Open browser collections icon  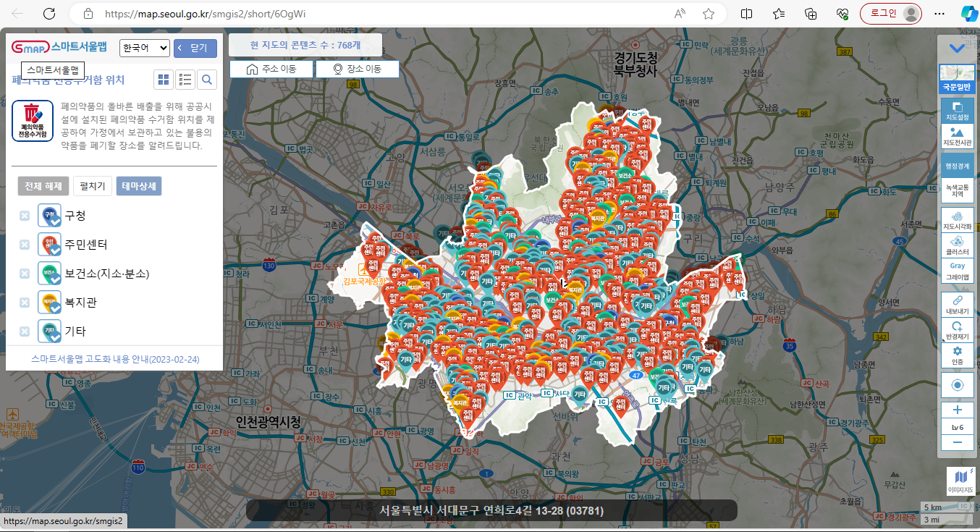tap(811, 14)
